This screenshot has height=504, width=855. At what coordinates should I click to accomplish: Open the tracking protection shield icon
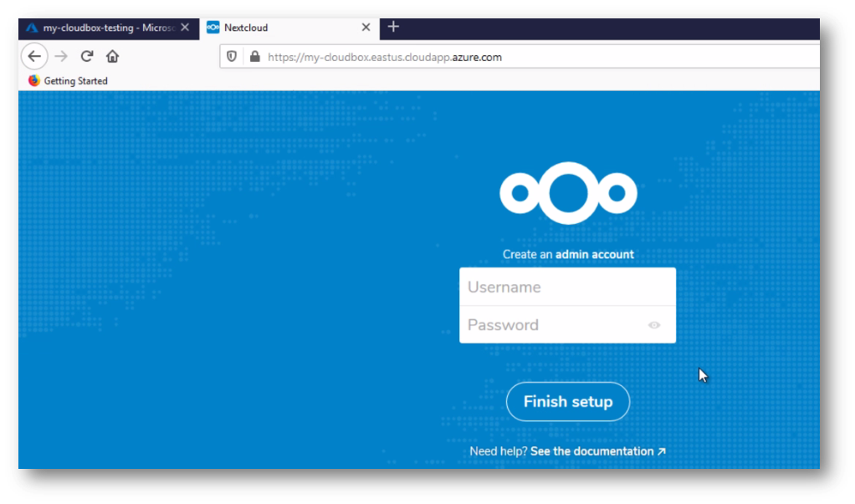(x=232, y=57)
